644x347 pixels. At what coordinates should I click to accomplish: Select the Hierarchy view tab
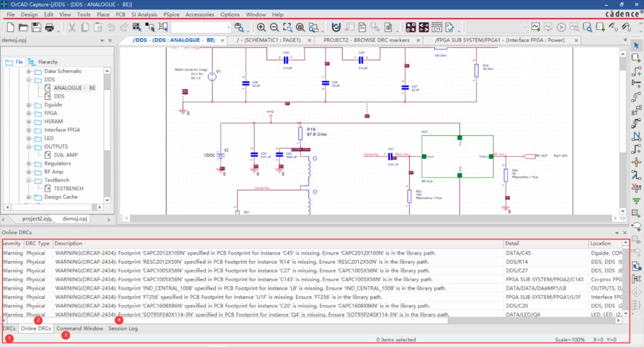43,62
